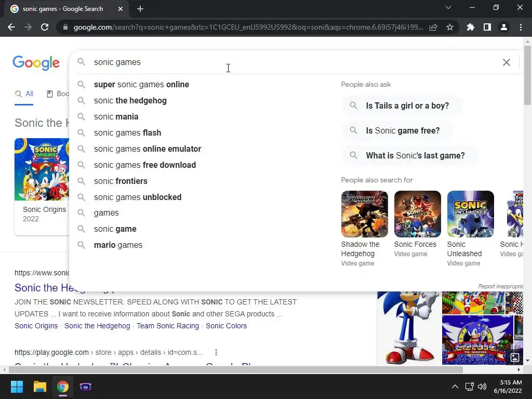Reload the current page
The width and height of the screenshot is (532, 399).
pyautogui.click(x=45, y=27)
